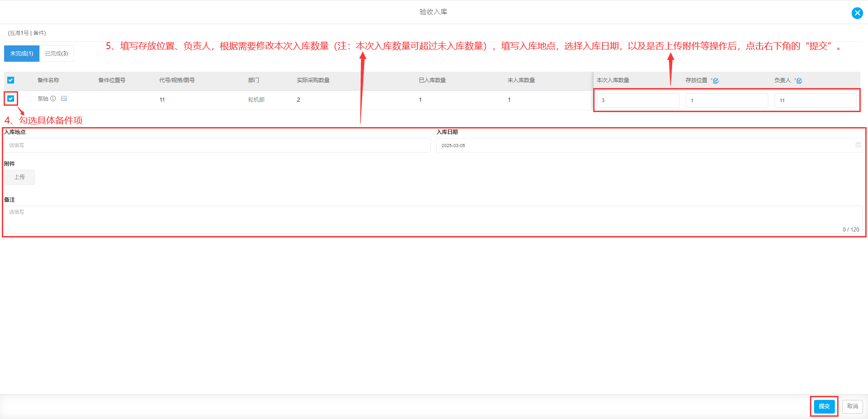Click the 本次入库数量 column header

(613, 80)
